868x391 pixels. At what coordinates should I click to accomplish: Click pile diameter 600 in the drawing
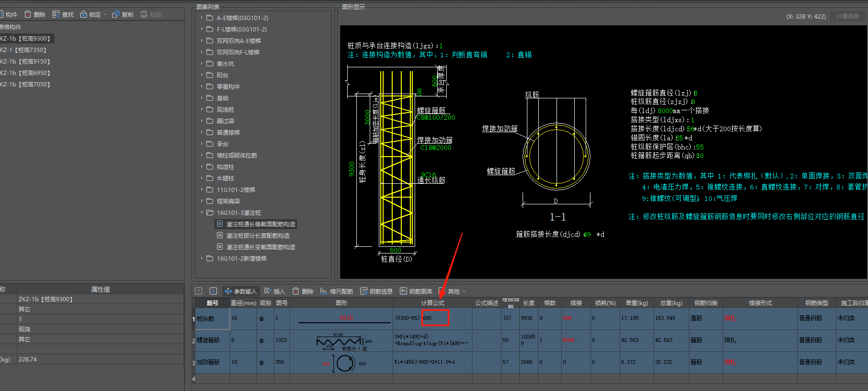click(x=396, y=250)
